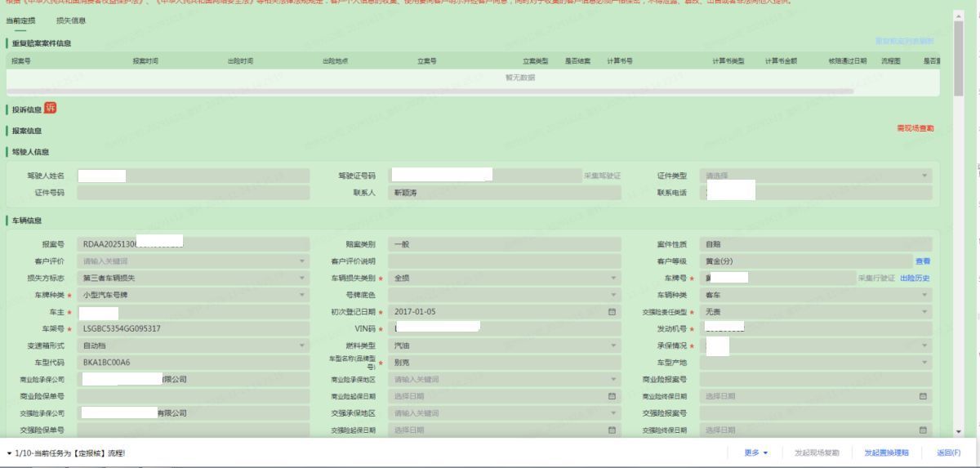Viewport: 980px width, 468px height.
Task: Click calendar icon in 交强险终保日期 field
Action: (x=924, y=430)
